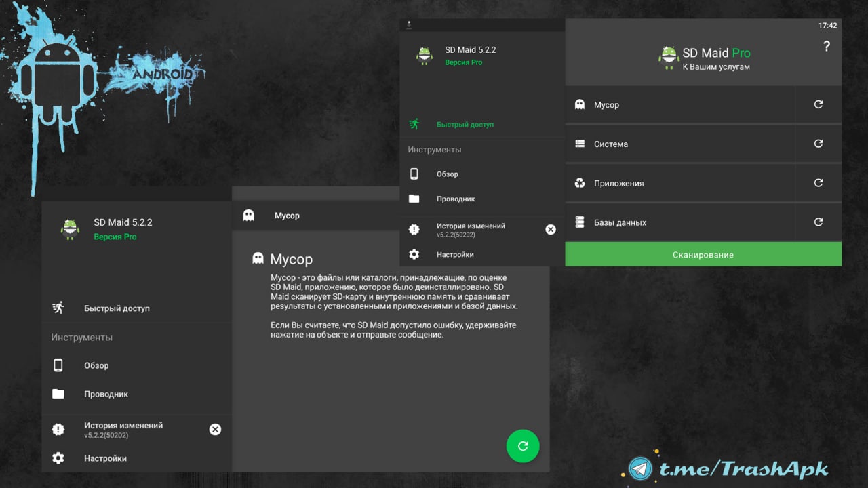This screenshot has height=488, width=868.
Task: Open Настройки in drawer over the Мусор page
Action: (136, 458)
